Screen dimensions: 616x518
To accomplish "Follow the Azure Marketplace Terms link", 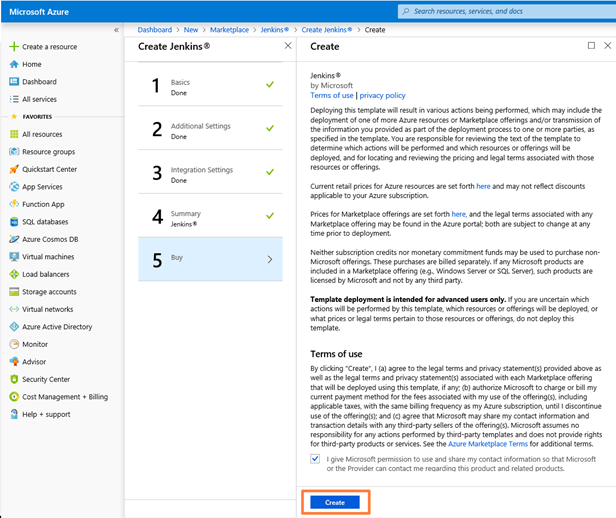I will pyautogui.click(x=488, y=444).
